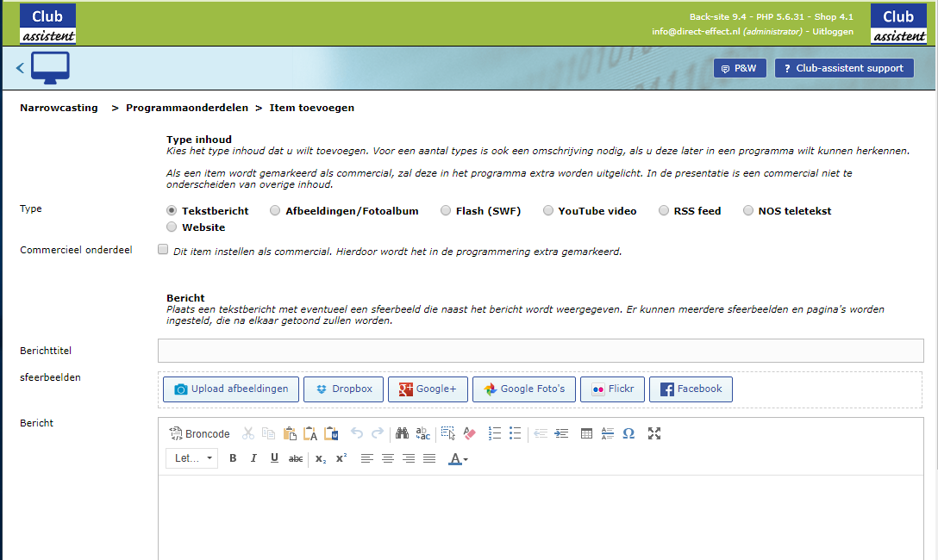This screenshot has height=560, width=938.
Task: Click the Find binoculars icon in editor
Action: click(x=401, y=433)
